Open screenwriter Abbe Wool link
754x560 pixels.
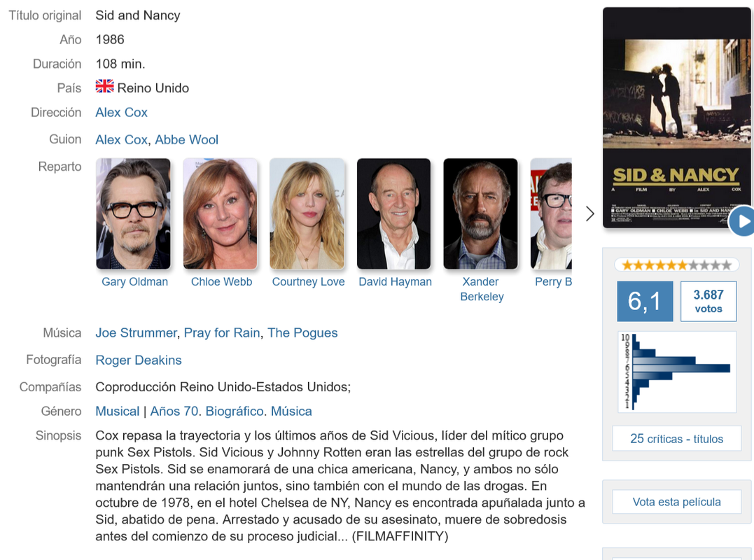pyautogui.click(x=187, y=140)
